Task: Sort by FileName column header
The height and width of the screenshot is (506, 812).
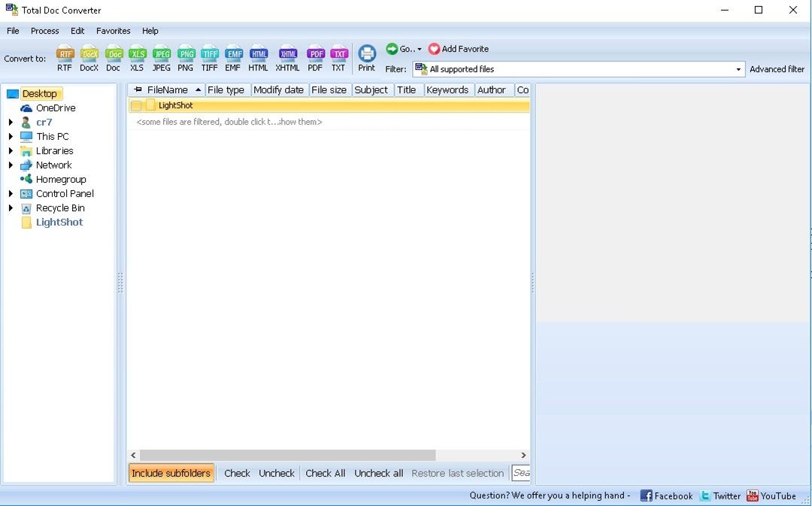Action: point(167,90)
